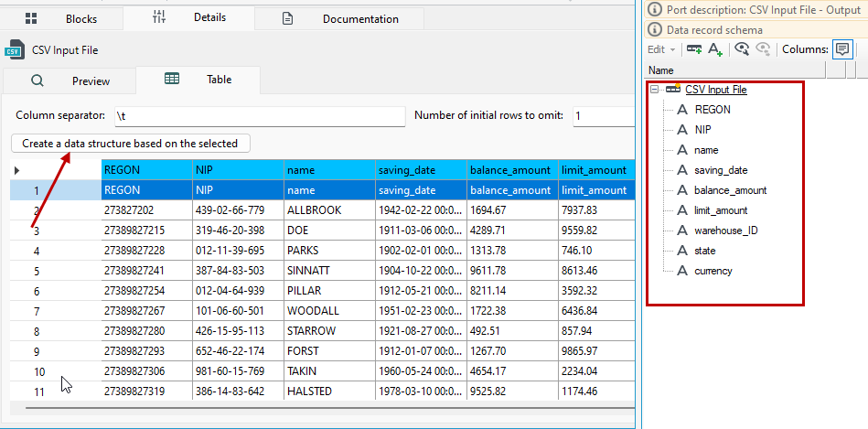Click the Table grid icon

[x=172, y=80]
